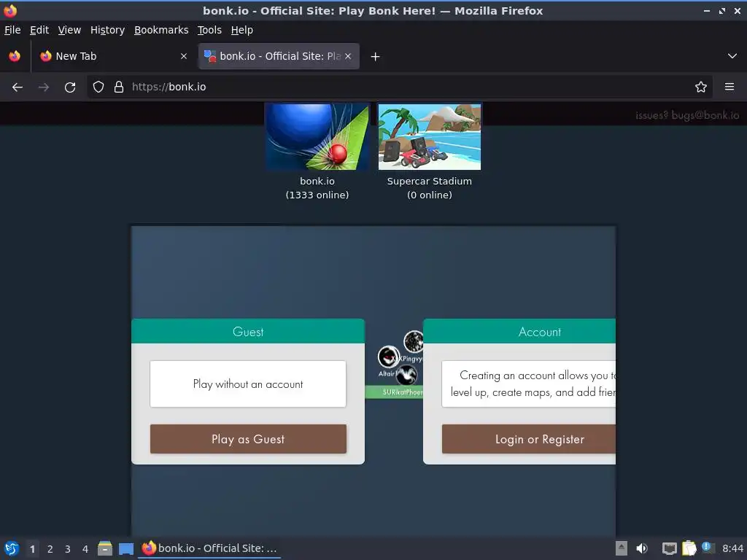Click the Supercar Stadium (0 online) label
Image resolution: width=747 pixels, height=560 pixels.
pyautogui.click(x=430, y=188)
